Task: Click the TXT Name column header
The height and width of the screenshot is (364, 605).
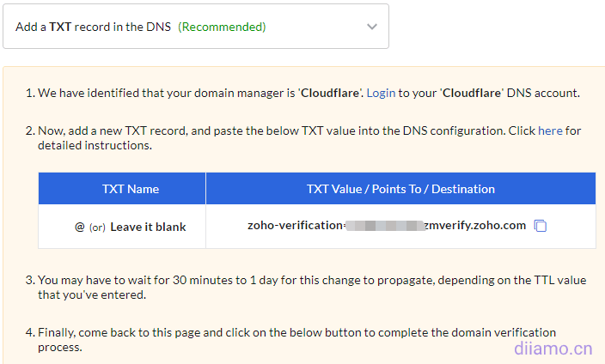Action: pos(131,189)
